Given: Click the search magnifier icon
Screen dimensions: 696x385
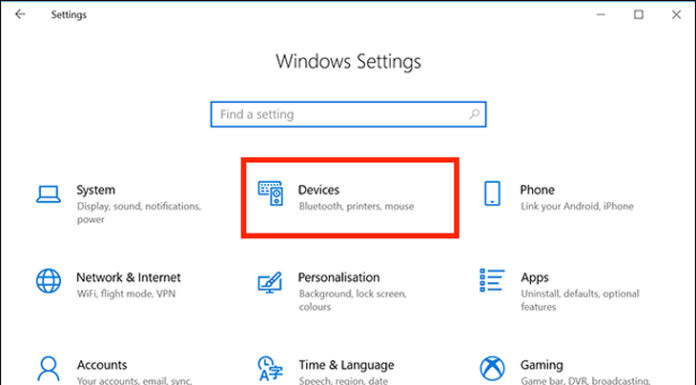Looking at the screenshot, I should point(475,114).
